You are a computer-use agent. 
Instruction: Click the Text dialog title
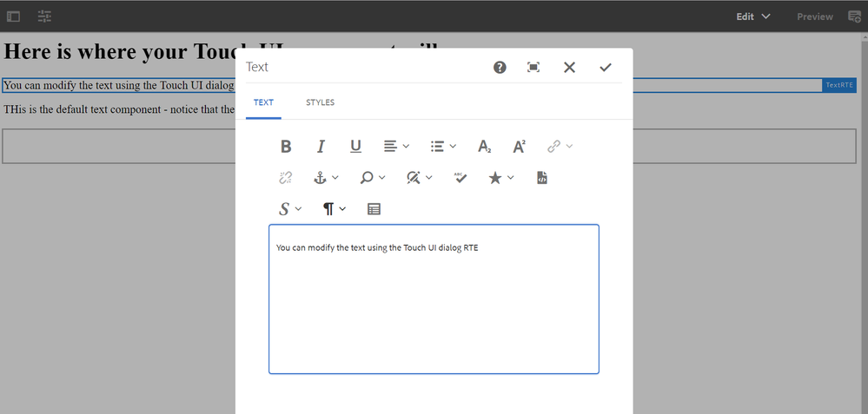(257, 67)
